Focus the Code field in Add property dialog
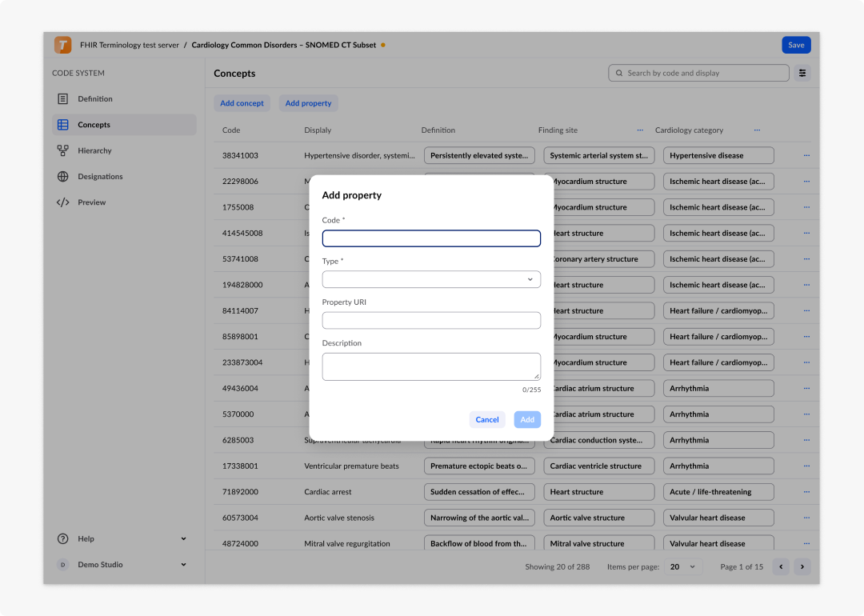864x616 pixels. pos(431,238)
